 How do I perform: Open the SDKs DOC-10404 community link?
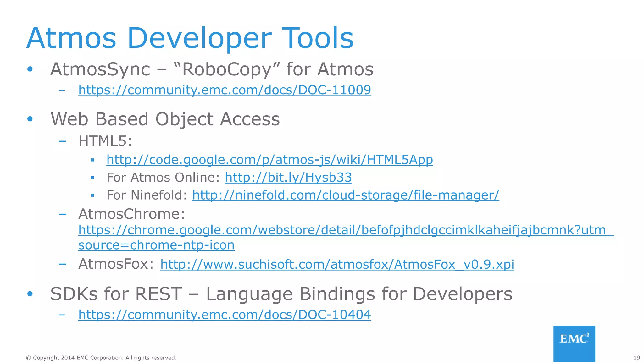[x=225, y=315]
